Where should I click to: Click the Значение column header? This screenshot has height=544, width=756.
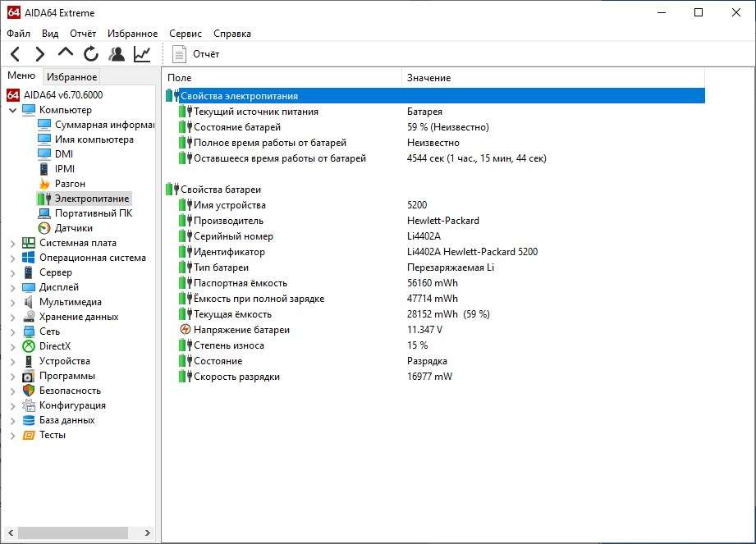click(428, 78)
